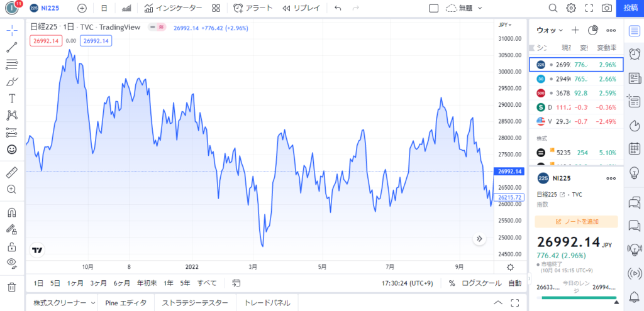Select the ruler measure tool
Screen dimensions: 644x311
click(12, 172)
